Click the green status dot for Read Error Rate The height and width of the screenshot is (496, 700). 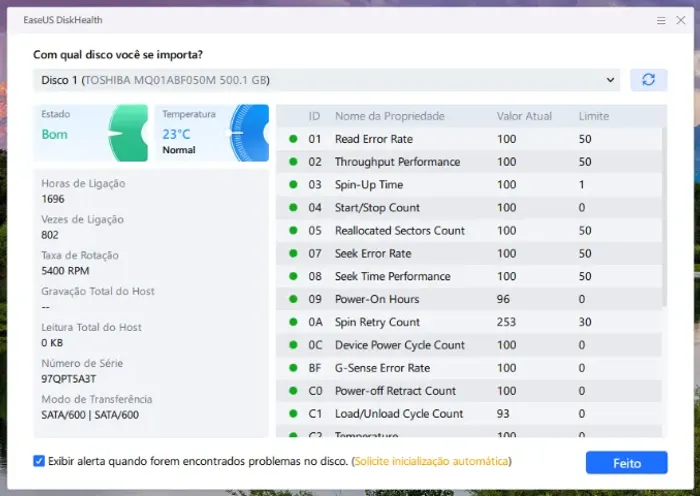point(293,139)
